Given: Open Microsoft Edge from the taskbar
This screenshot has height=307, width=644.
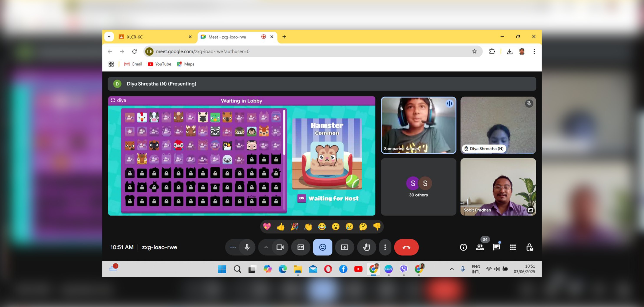Looking at the screenshot, I should pos(283,269).
